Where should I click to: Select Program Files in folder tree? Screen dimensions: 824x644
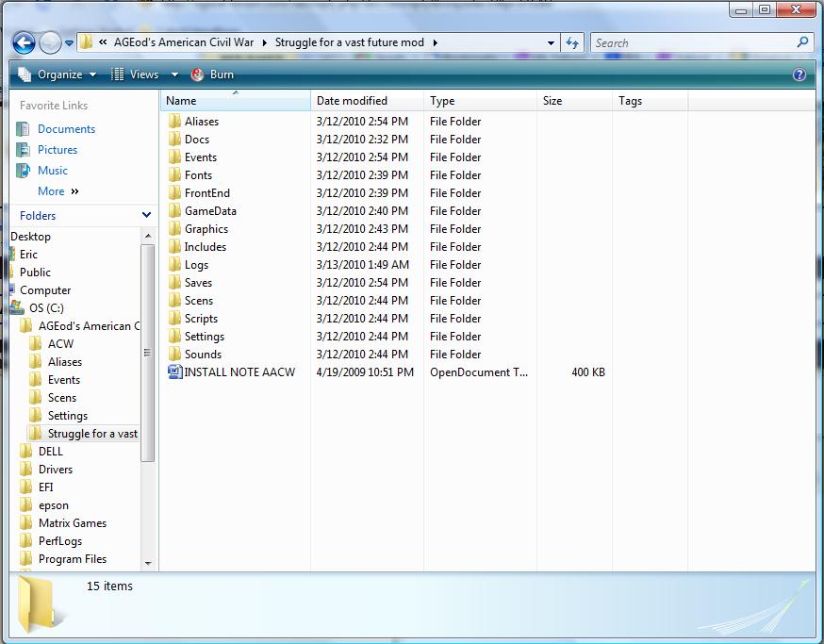coord(72,559)
